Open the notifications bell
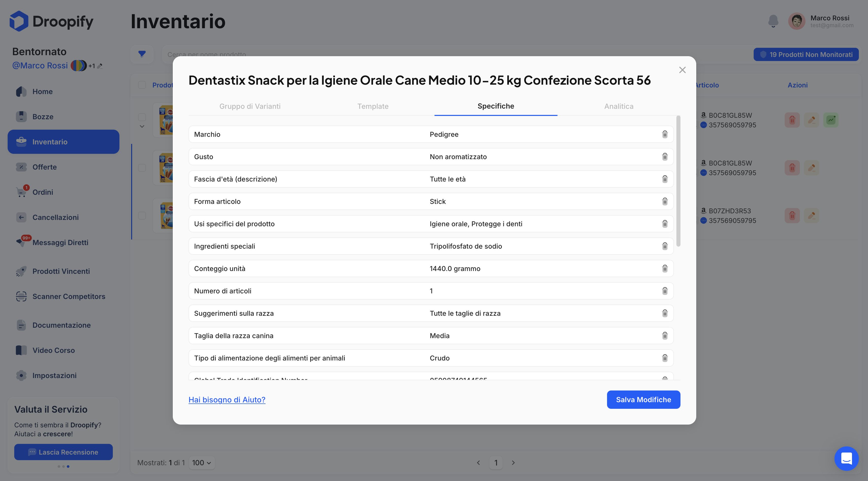This screenshot has width=868, height=481. coord(773,21)
